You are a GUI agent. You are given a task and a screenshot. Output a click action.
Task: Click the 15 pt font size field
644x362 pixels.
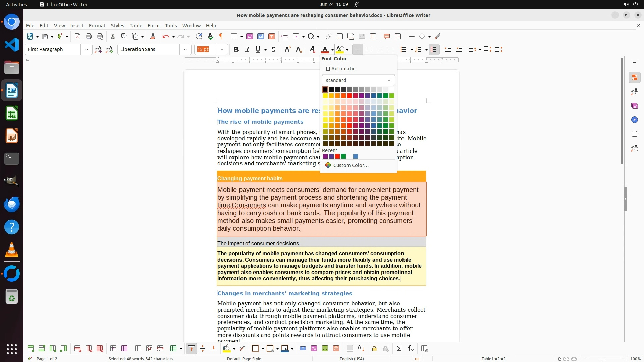(205, 49)
